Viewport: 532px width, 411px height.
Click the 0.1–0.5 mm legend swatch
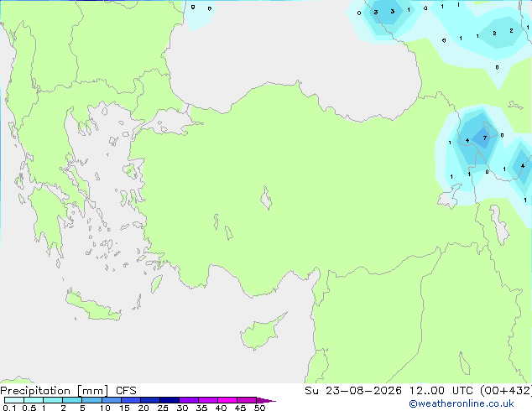tap(14, 400)
